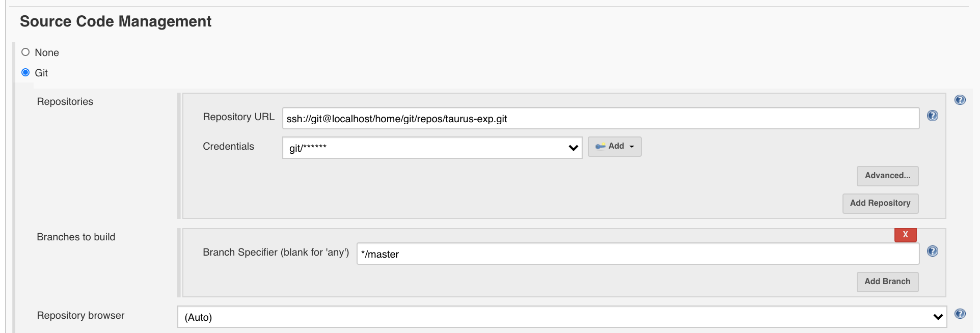
Task: Open help icon beside Branch Specifier
Action: click(932, 251)
